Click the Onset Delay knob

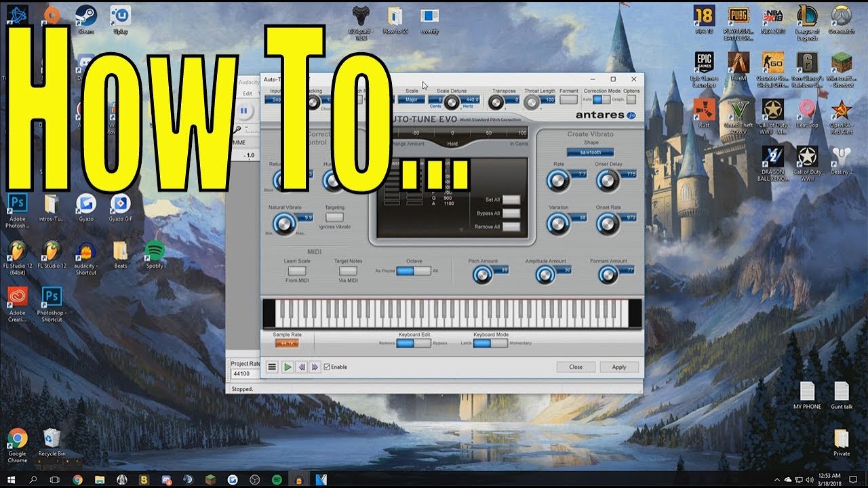click(608, 180)
